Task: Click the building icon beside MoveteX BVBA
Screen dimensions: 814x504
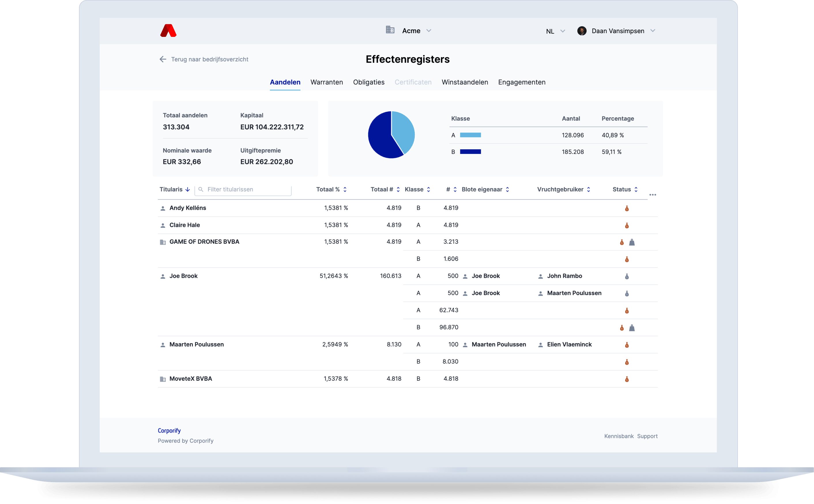Action: (x=163, y=379)
